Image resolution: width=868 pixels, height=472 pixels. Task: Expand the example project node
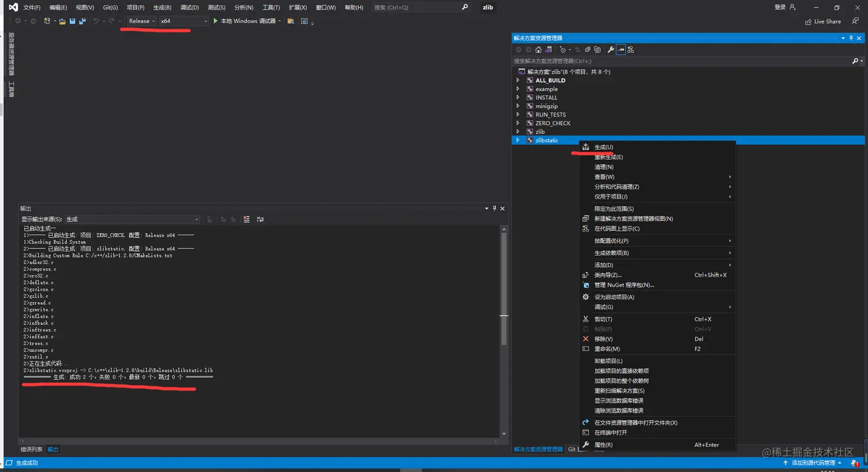[518, 89]
